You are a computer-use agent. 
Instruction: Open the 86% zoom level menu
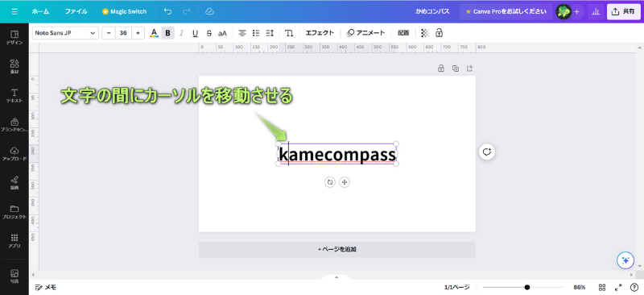click(580, 287)
